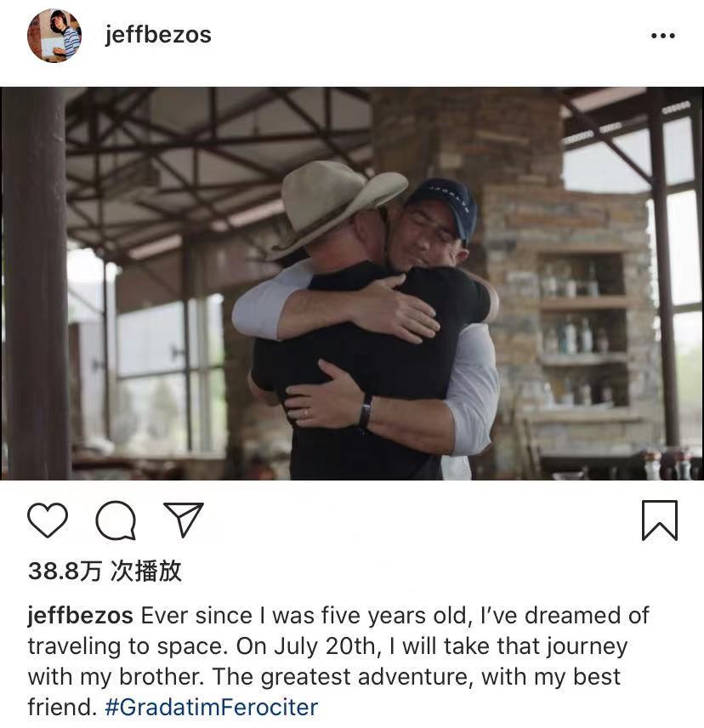Open jeffbezos profile picture avatar
Viewport: 704px width, 728px height.
pos(54,35)
